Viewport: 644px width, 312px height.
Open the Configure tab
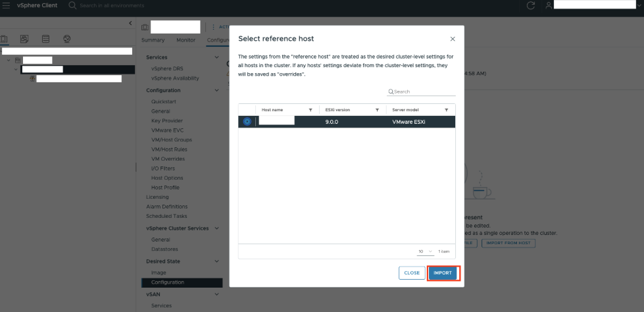[x=218, y=40]
